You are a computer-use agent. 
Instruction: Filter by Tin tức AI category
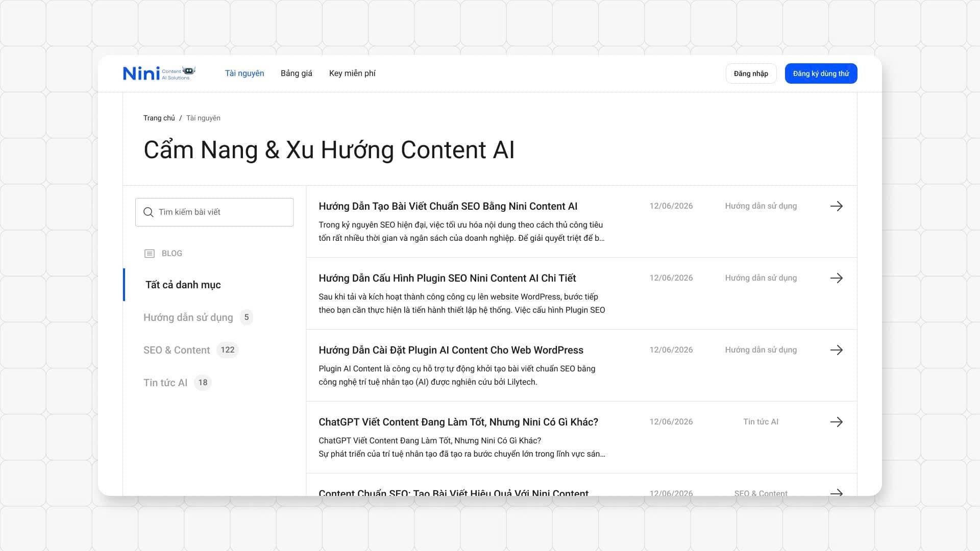point(165,383)
